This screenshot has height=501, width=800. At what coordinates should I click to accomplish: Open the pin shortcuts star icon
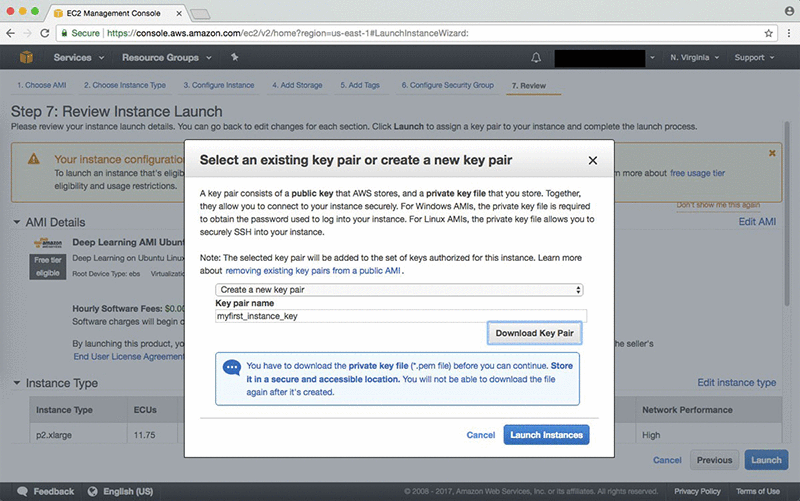coord(235,57)
